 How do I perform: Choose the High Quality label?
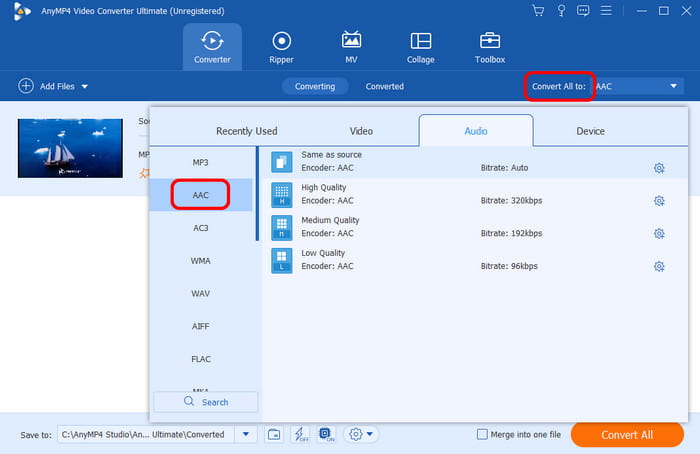click(x=324, y=187)
